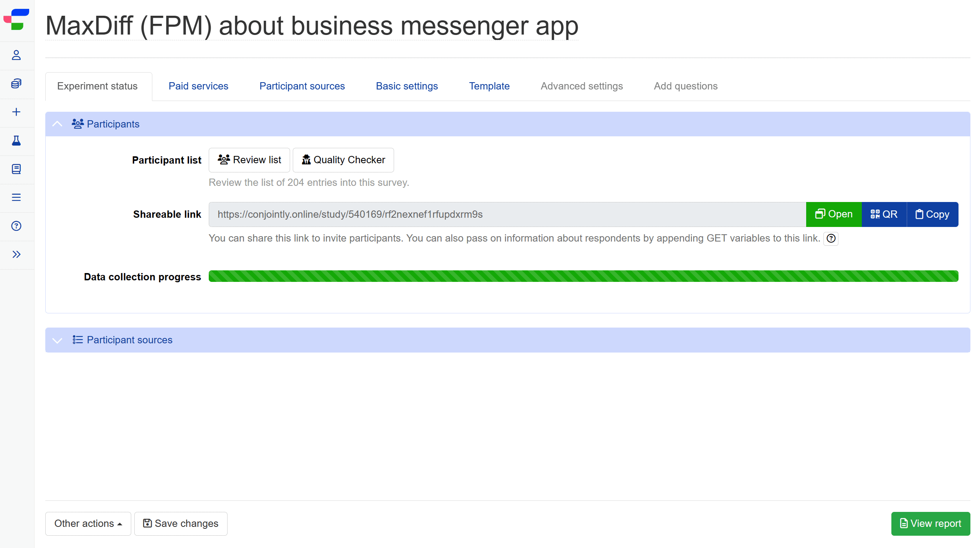Show QR code for the link
The height and width of the screenshot is (548, 980).
(884, 214)
